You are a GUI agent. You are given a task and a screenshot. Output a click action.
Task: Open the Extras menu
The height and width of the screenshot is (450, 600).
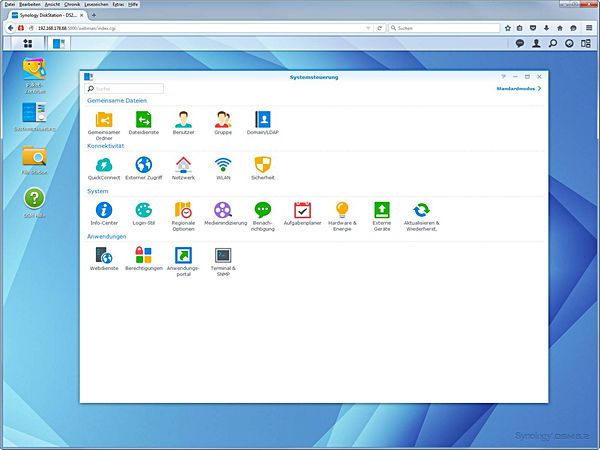pos(118,4)
